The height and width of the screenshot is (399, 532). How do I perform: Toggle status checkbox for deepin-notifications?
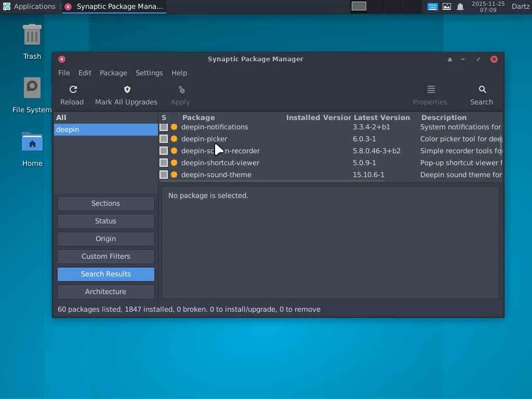point(164,127)
